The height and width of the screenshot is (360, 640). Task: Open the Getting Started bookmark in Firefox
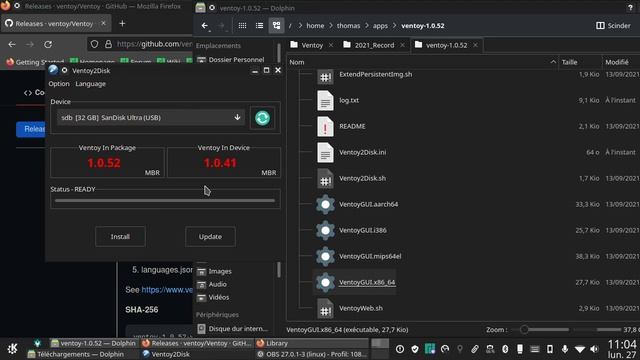tap(35, 62)
